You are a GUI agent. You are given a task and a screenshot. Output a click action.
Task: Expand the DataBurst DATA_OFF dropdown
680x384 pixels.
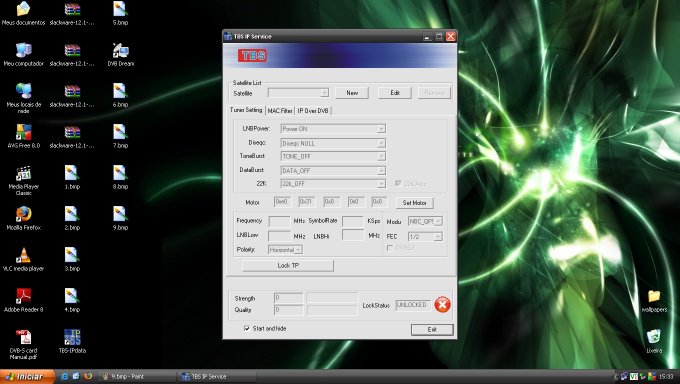333,171
